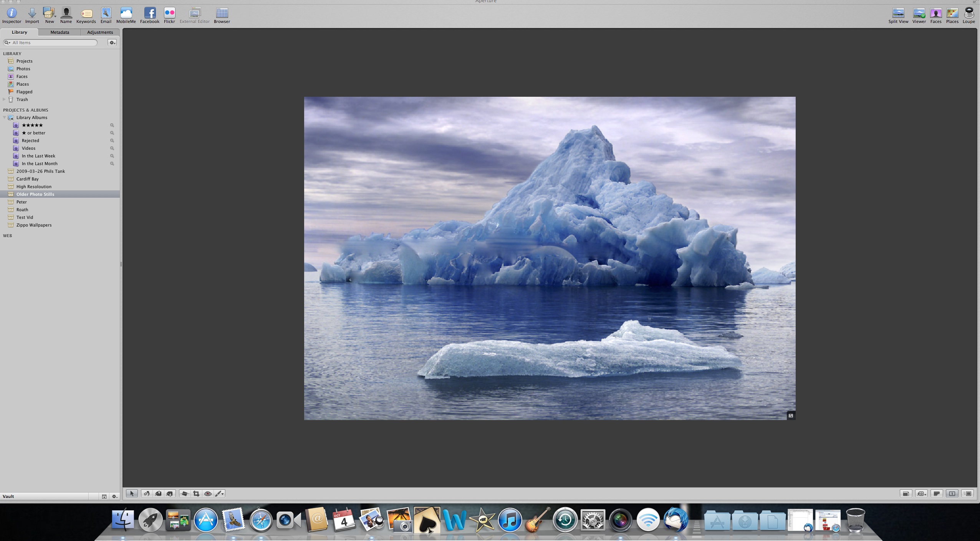Click the iceberg photo in the Viewer
This screenshot has height=541, width=980.
[x=550, y=258]
